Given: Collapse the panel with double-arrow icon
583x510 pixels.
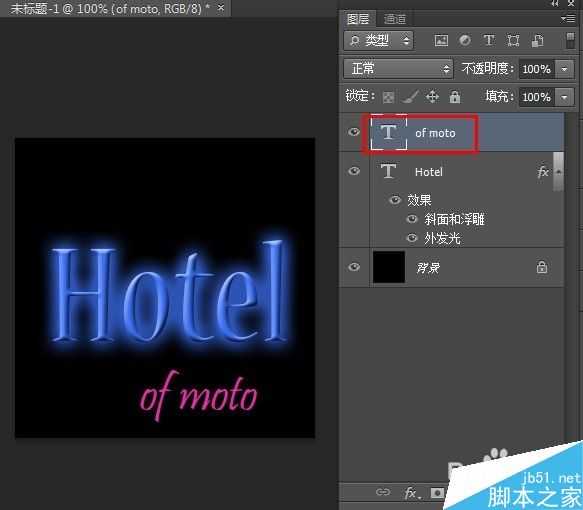Looking at the screenshot, I should point(555,3).
